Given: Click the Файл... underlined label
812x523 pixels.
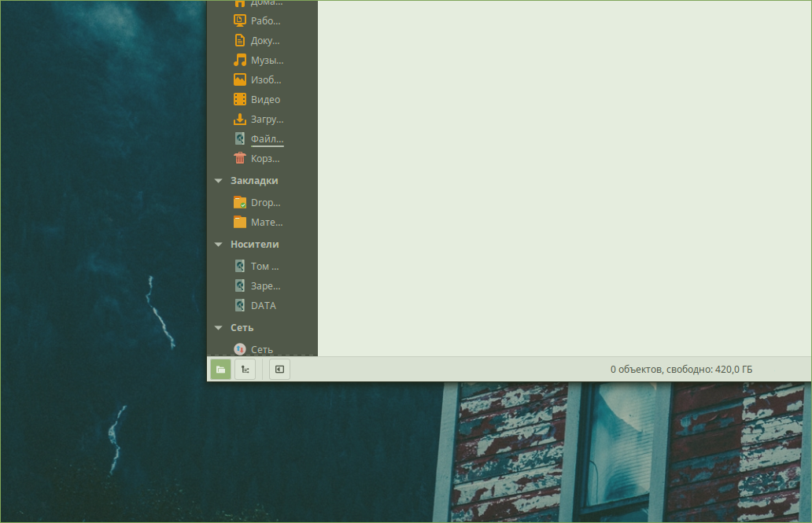Looking at the screenshot, I should tap(268, 138).
